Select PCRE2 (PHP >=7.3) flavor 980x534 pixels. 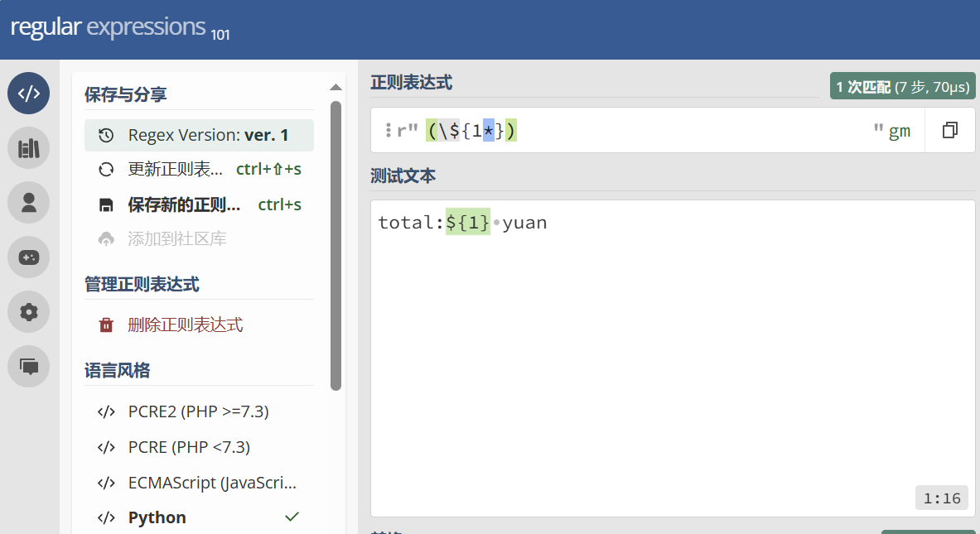[198, 411]
